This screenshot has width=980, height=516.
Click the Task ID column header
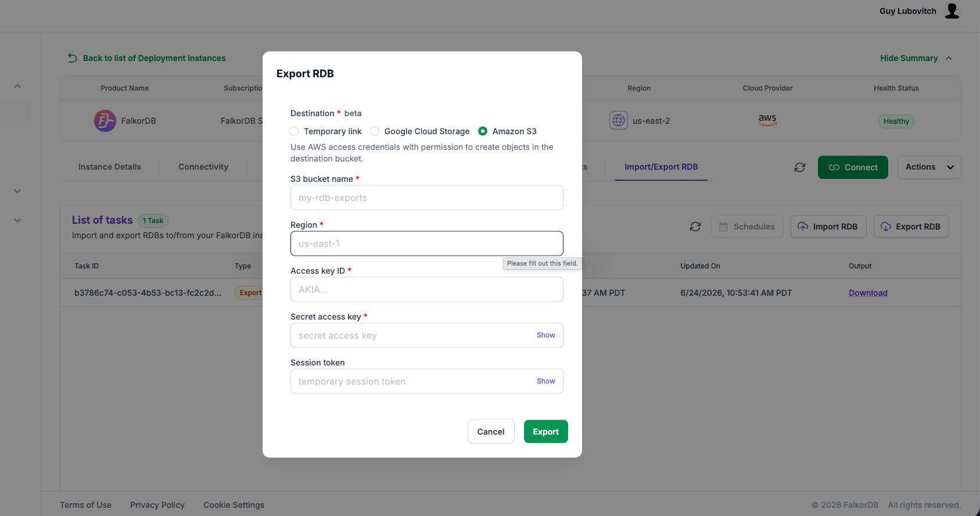[87, 266]
